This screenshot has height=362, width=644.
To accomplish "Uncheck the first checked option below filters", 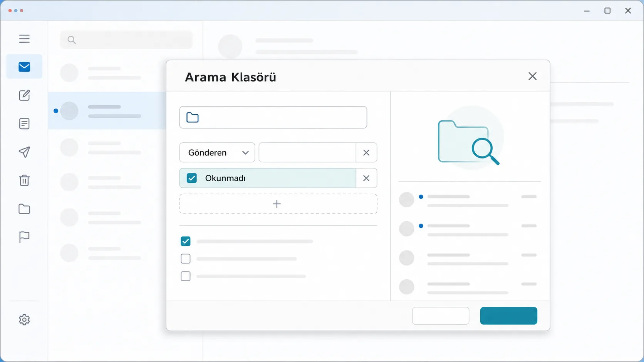I will (x=186, y=241).
